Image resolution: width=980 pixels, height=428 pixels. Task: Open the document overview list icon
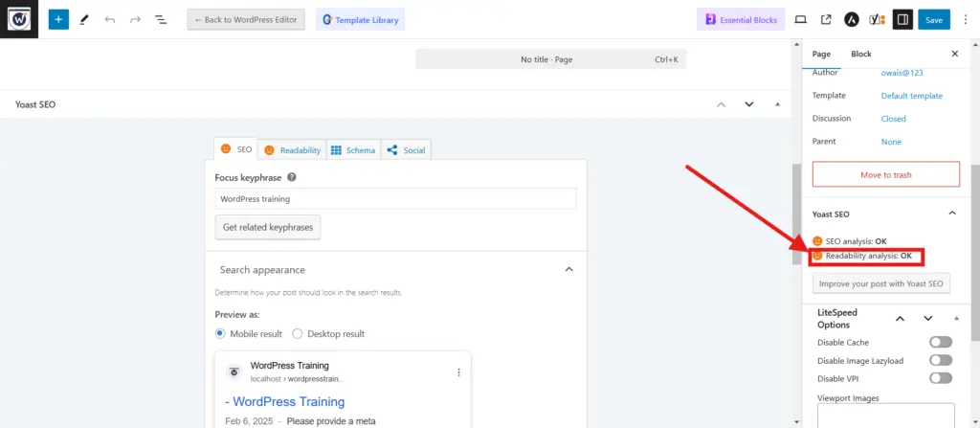click(161, 19)
